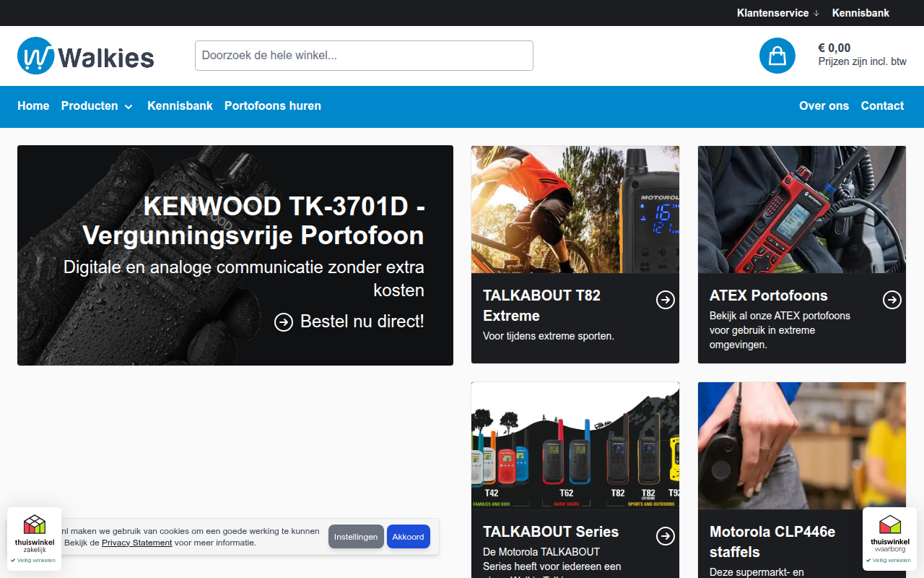Click the arrow icon beside Bestel nu direct

pyautogui.click(x=284, y=322)
